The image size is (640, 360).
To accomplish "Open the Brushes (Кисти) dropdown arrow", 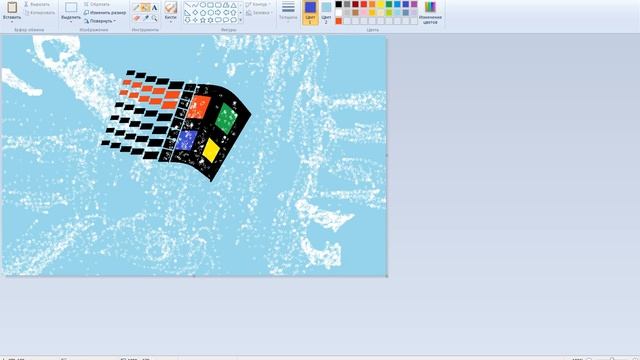I will point(171,21).
